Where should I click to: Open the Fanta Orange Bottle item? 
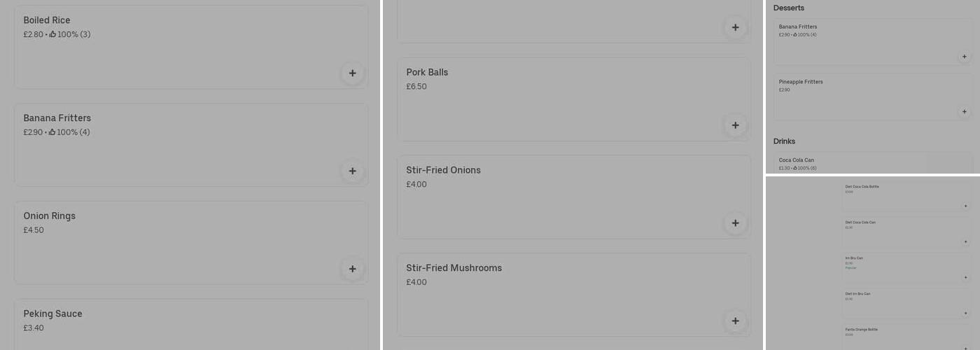[x=861, y=329]
